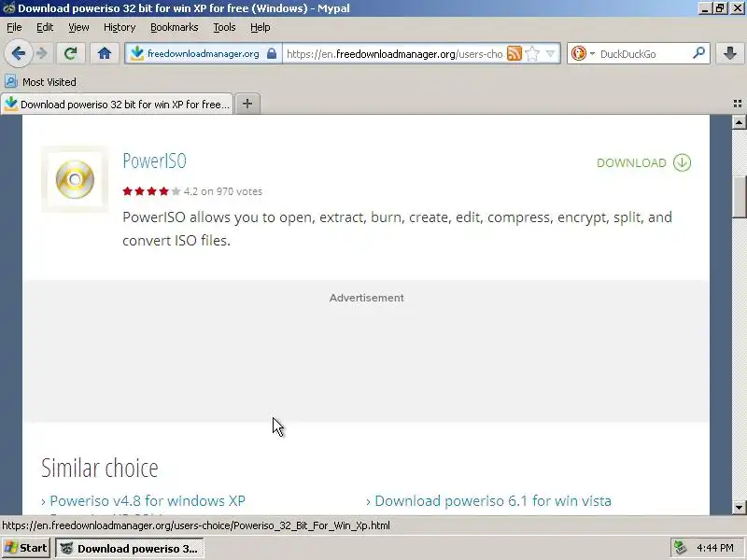Show all tabs list button
Viewport: 747px width, 560px height.
point(738,104)
